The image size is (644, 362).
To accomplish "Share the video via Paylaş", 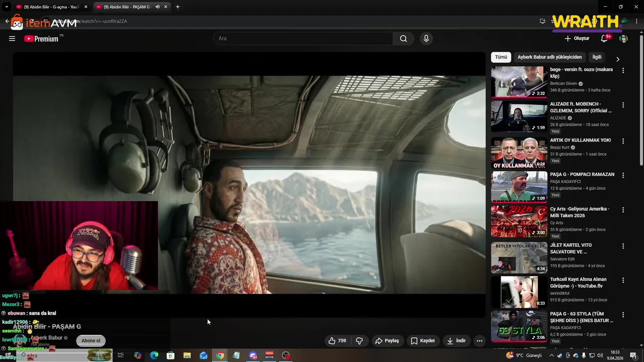I will coord(387,341).
